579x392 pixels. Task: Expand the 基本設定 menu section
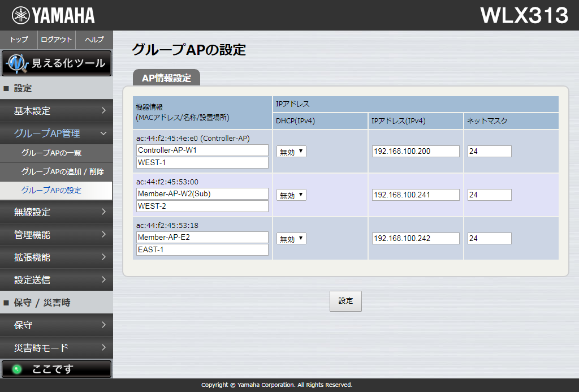coord(57,111)
